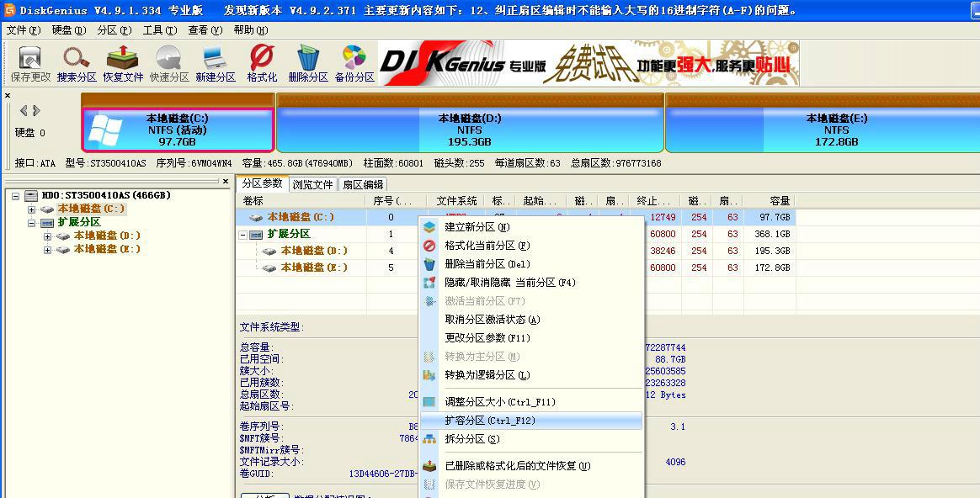The height and width of the screenshot is (498, 980).
Task: Click the icon beside 转换为逻辑分区
Action: pyautogui.click(x=429, y=375)
